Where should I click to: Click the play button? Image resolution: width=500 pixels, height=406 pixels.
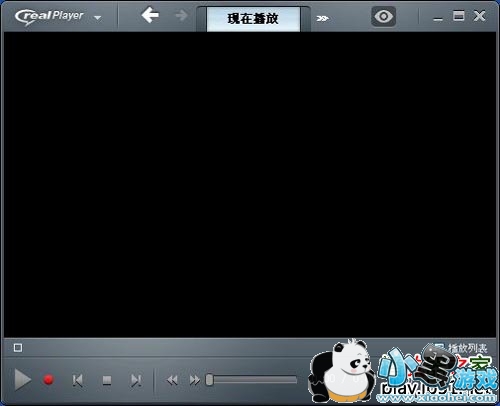pos(22,380)
